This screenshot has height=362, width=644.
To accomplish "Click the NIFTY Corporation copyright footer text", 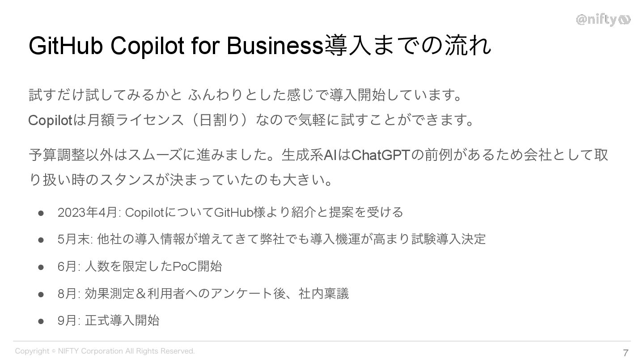I will point(105,351).
